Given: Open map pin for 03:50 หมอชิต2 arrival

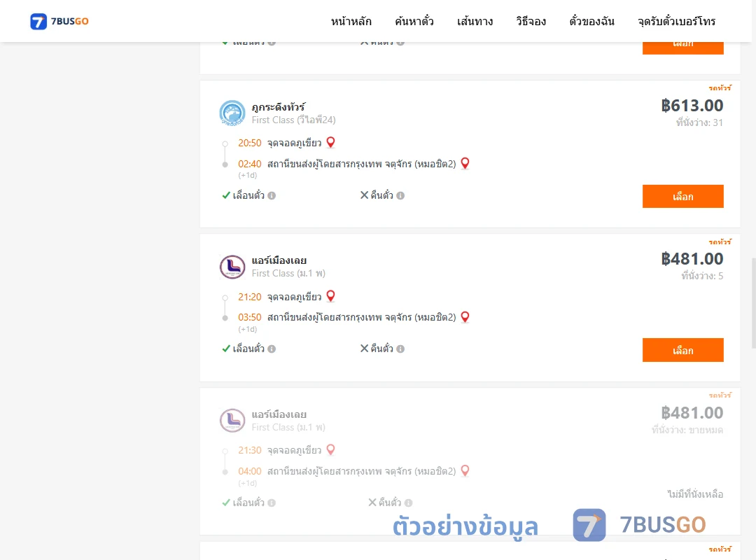Looking at the screenshot, I should [x=465, y=317].
